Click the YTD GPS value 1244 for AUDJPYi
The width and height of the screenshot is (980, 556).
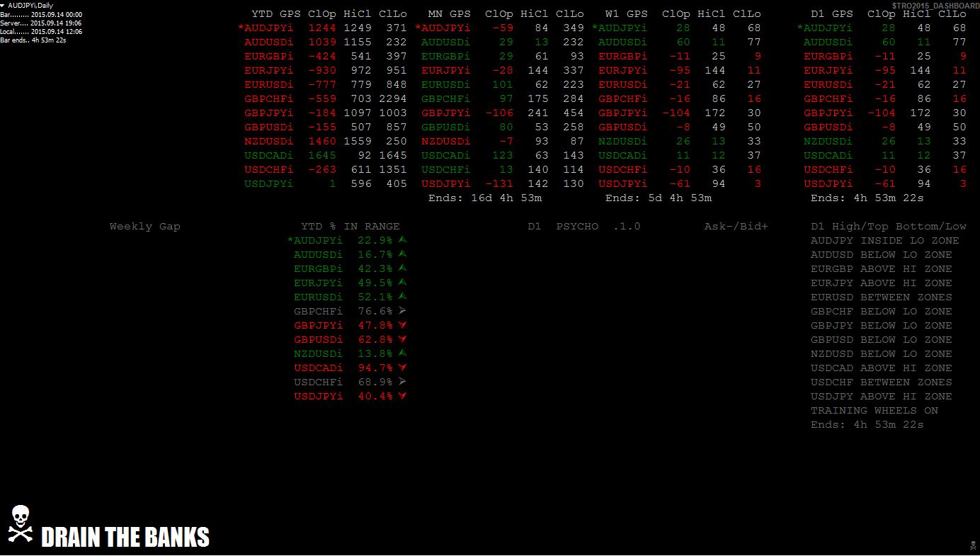(x=322, y=28)
